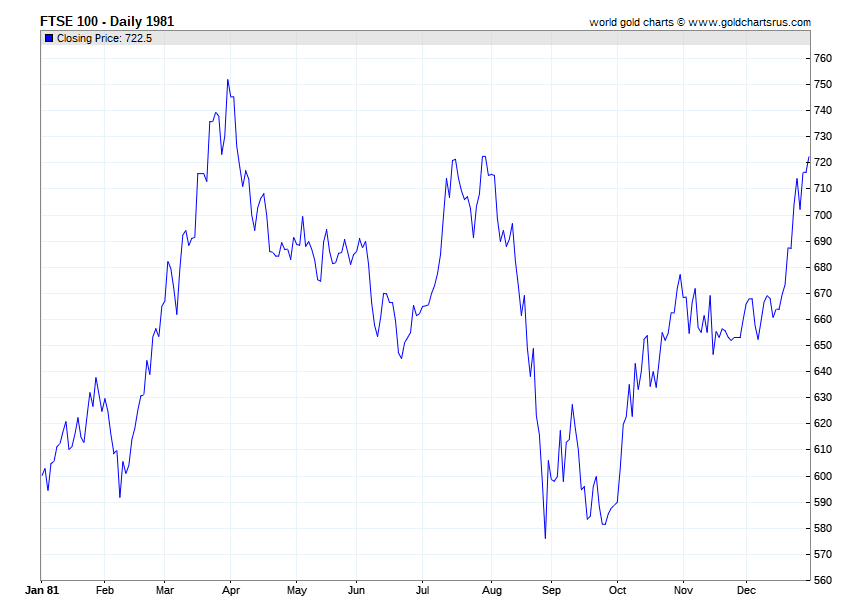Click the 'Feb' x-axis label
Screen dimensions: 850x616
pos(105,590)
